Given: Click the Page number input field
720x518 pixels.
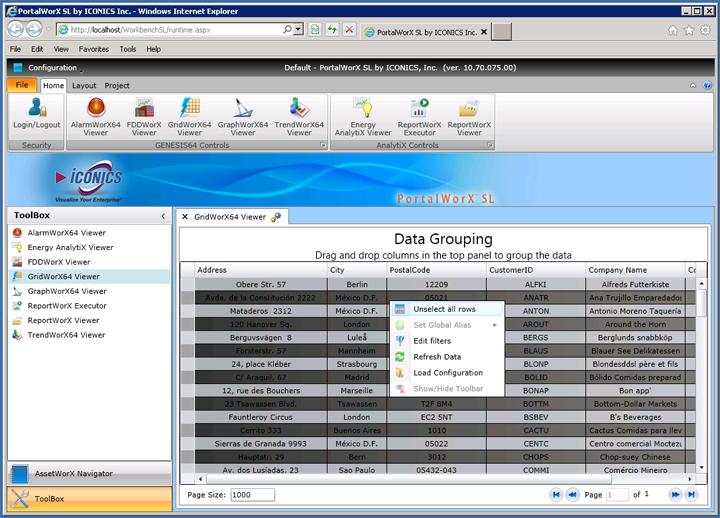Looking at the screenshot, I should point(617,495).
